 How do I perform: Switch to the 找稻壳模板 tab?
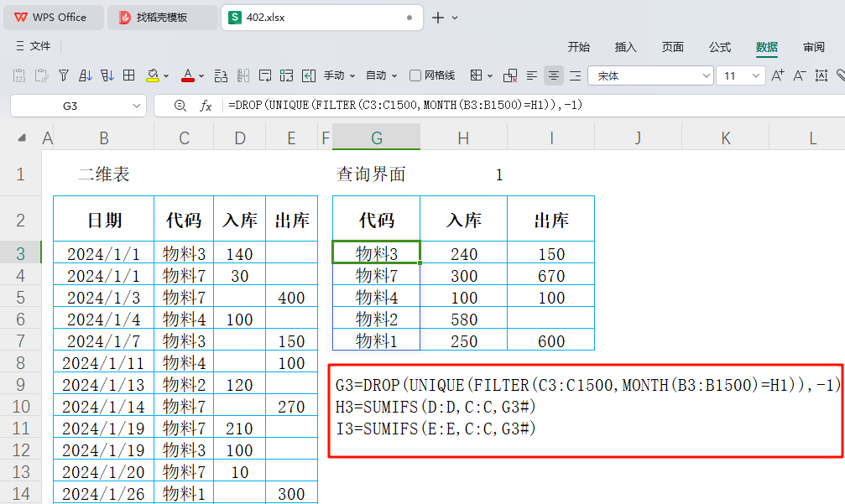(162, 18)
